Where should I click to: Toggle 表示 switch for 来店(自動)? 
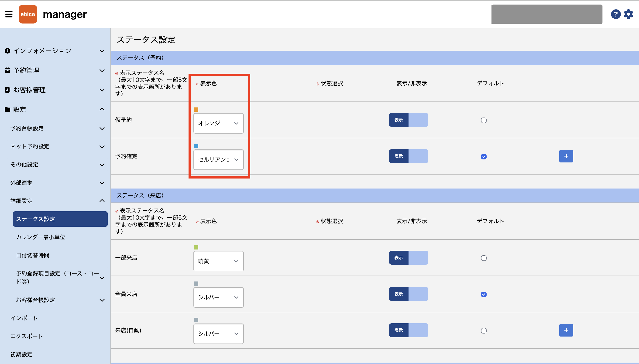[x=408, y=330]
